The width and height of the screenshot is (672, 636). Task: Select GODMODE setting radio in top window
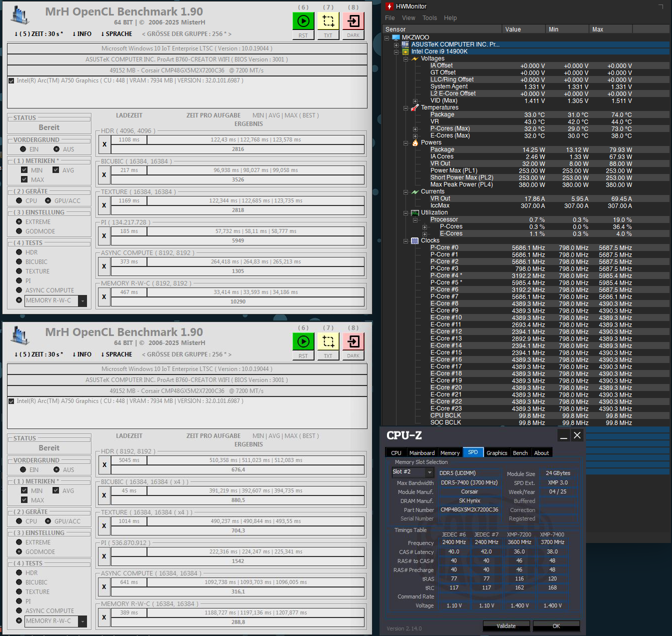click(x=19, y=231)
